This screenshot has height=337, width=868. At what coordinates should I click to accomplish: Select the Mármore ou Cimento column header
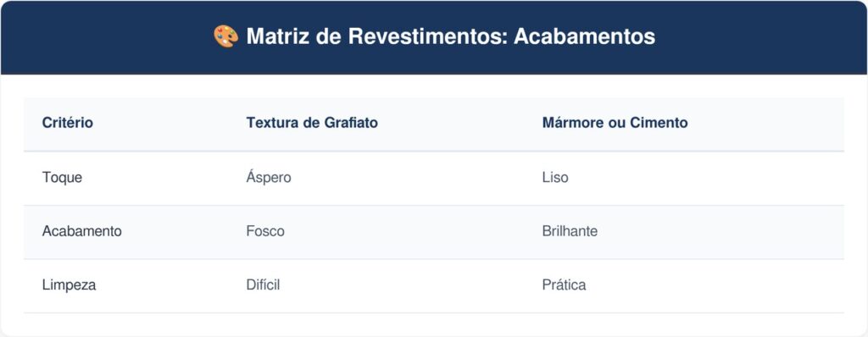tap(615, 123)
